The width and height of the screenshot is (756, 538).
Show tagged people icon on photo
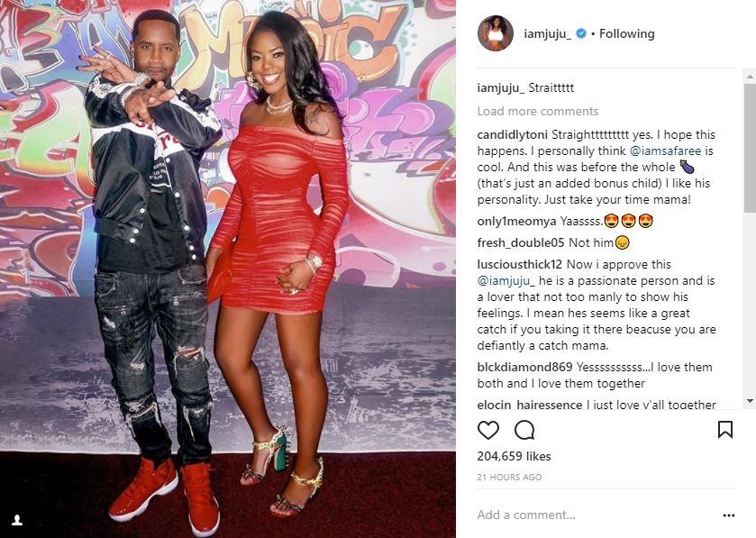(x=17, y=520)
